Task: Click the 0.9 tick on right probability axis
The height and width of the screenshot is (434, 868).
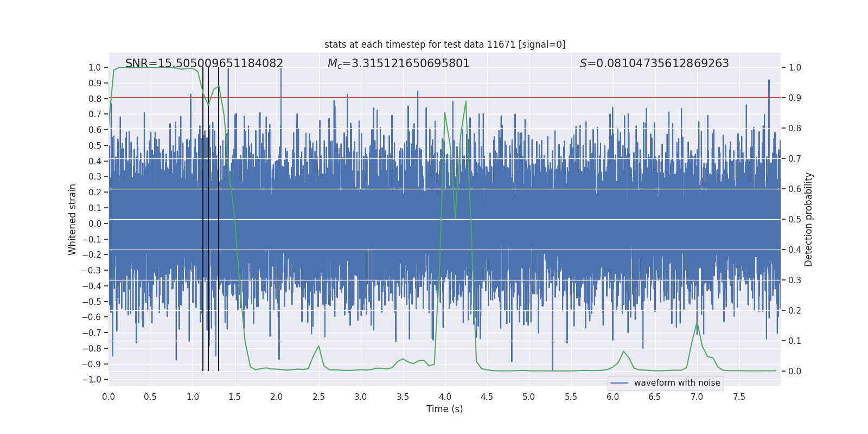Action: (x=795, y=98)
